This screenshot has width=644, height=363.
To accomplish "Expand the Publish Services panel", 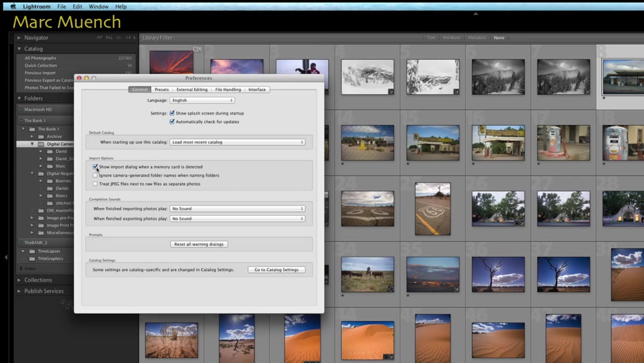I will 19,291.
